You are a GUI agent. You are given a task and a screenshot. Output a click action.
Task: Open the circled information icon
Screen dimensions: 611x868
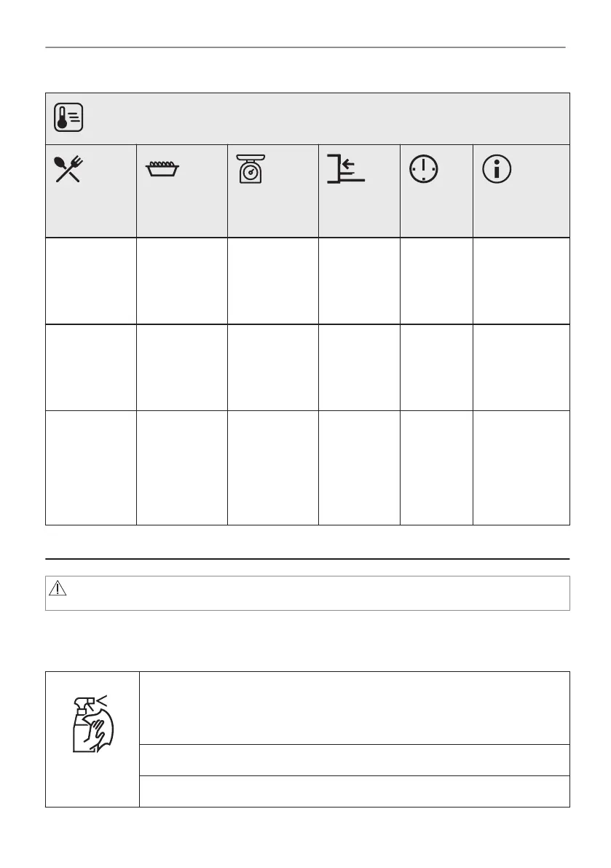497,169
